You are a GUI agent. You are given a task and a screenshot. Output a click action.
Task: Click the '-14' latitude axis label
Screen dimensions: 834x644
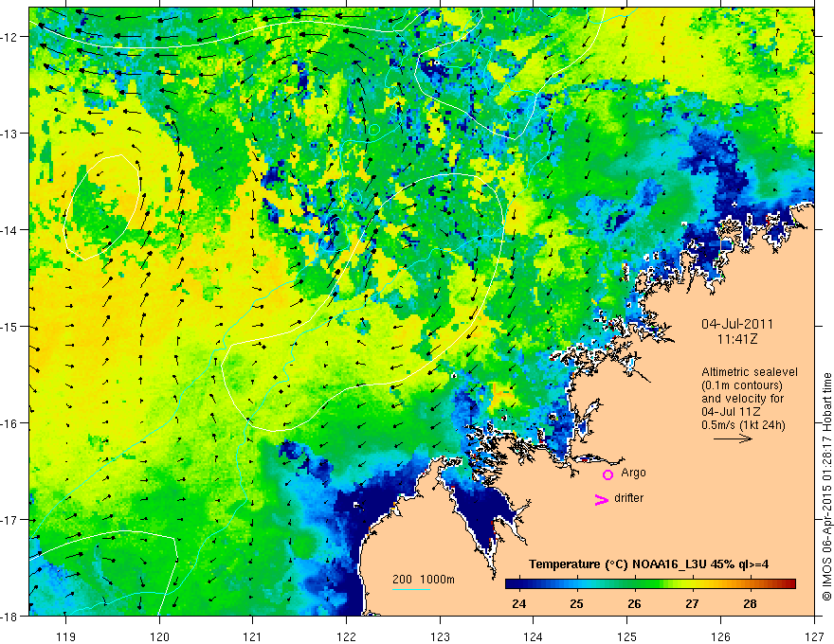tap(10, 230)
